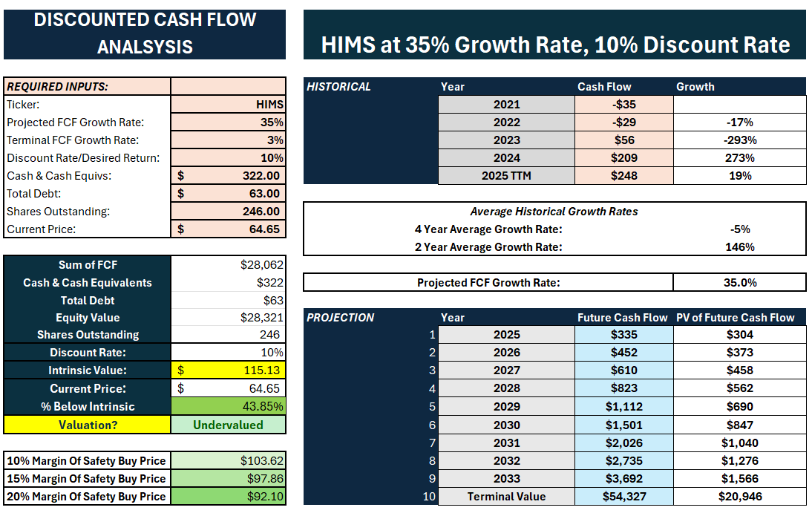Click the Discount Rate/Desired Return 10% input
Screen dimensions: 812x516
tap(229, 158)
